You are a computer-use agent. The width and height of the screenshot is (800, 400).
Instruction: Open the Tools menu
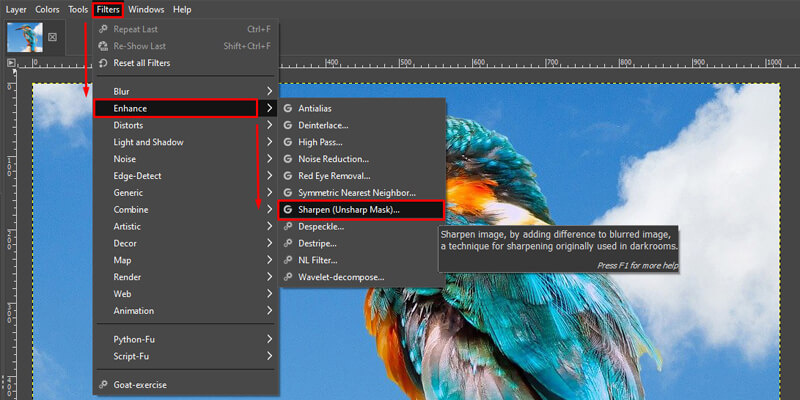(x=78, y=10)
